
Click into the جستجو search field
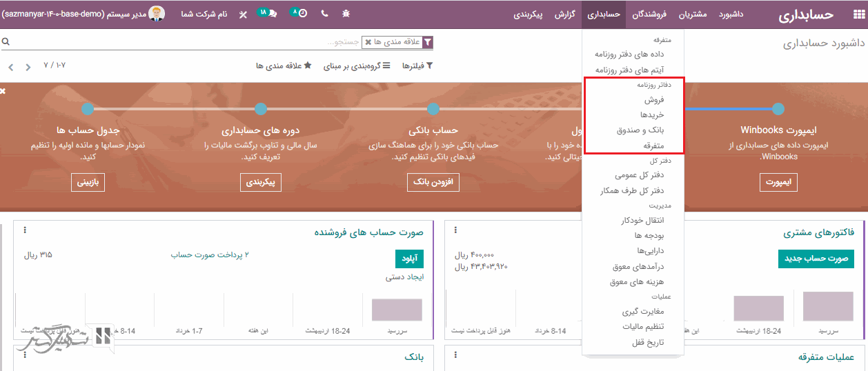click(x=207, y=43)
